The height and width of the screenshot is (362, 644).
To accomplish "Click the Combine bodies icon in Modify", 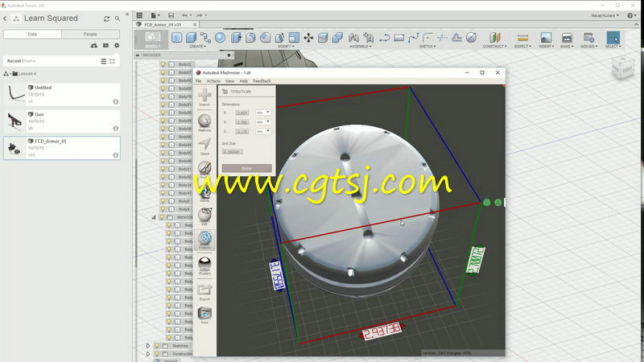I will [x=337, y=38].
